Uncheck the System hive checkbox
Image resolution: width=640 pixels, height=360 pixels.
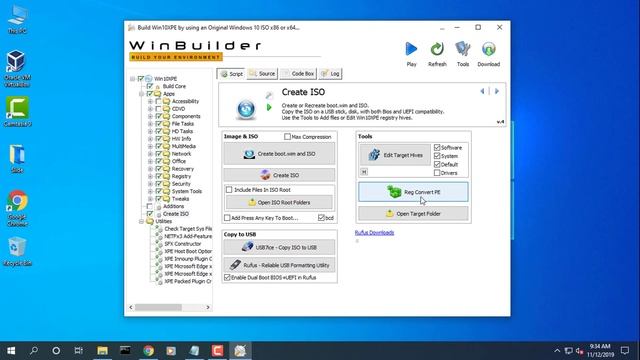click(x=437, y=156)
